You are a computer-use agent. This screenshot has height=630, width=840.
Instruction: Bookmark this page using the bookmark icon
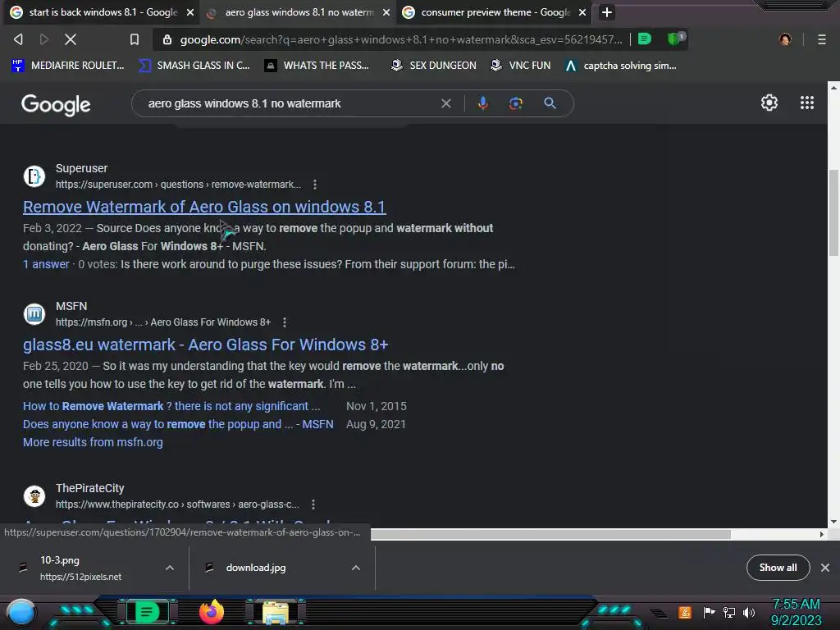pos(135,39)
